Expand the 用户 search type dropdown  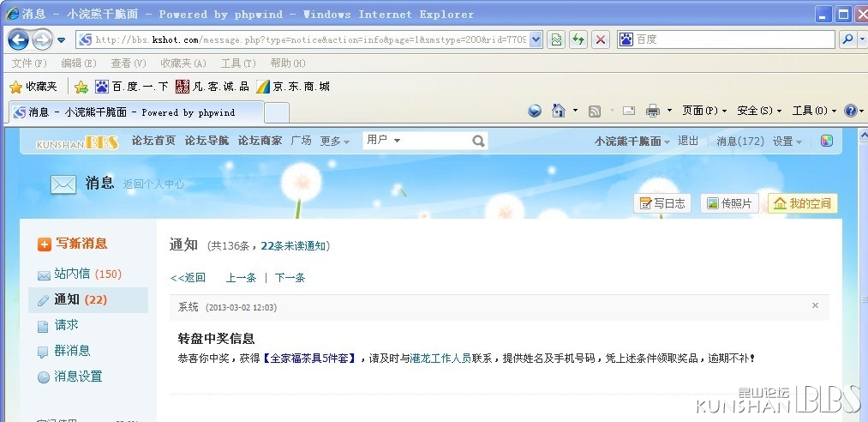[397, 141]
